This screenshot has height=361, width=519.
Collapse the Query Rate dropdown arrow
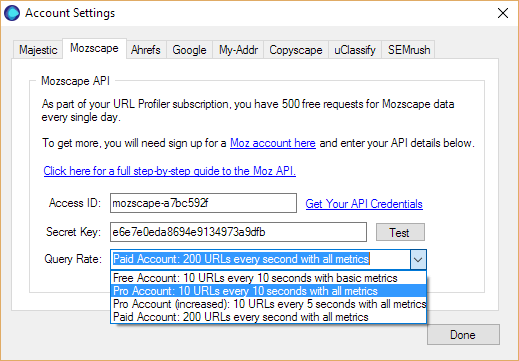418,259
